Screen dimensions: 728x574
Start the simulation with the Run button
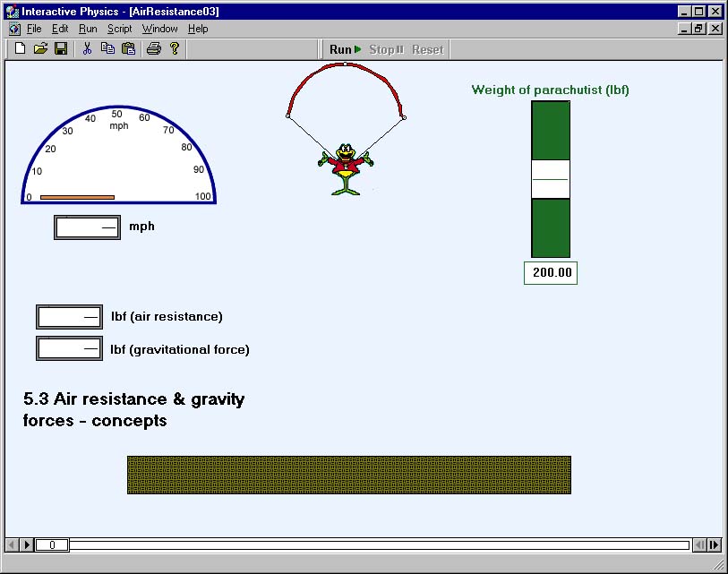tap(345, 49)
